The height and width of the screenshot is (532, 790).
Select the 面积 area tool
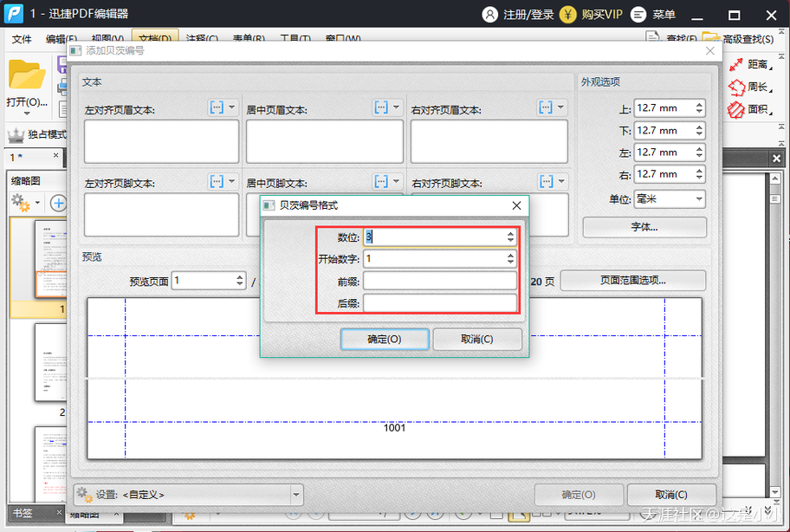point(736,109)
